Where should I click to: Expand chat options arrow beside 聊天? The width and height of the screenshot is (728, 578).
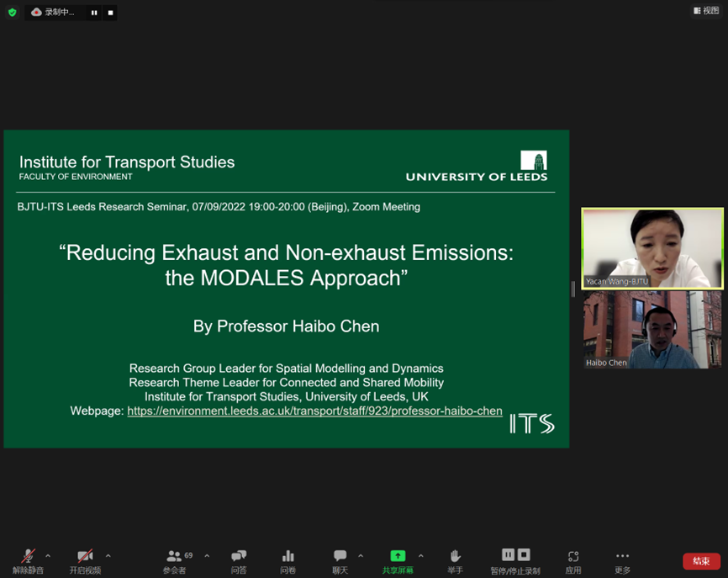click(361, 555)
